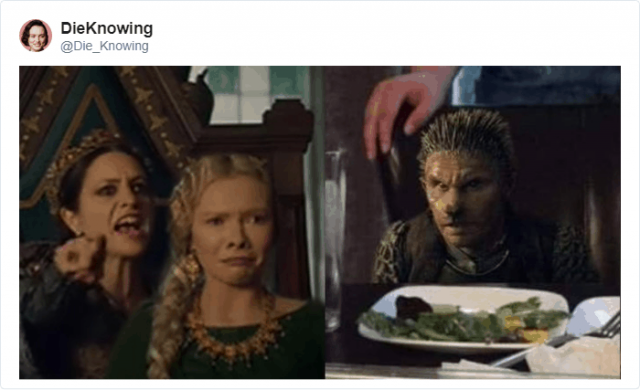The width and height of the screenshot is (640, 390).
Task: Click the DieKnowing display name
Action: [x=107, y=28]
